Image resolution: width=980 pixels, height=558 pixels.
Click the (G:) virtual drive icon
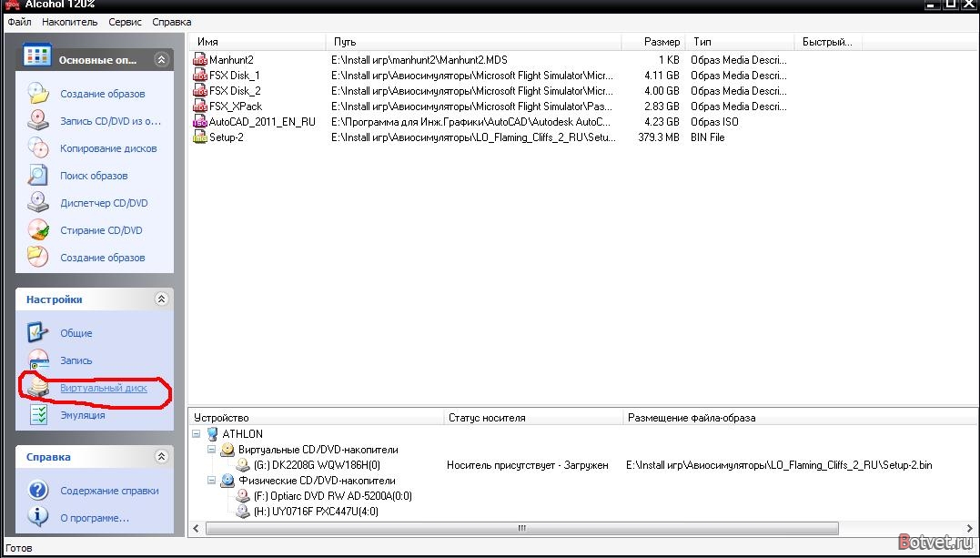tap(243, 465)
